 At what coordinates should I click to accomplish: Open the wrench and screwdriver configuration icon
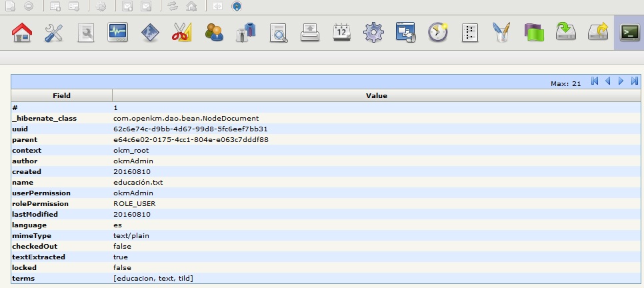point(54,32)
